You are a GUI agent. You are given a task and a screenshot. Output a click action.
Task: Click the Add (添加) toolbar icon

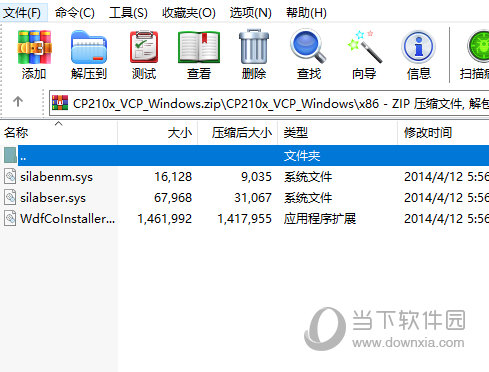[34, 47]
